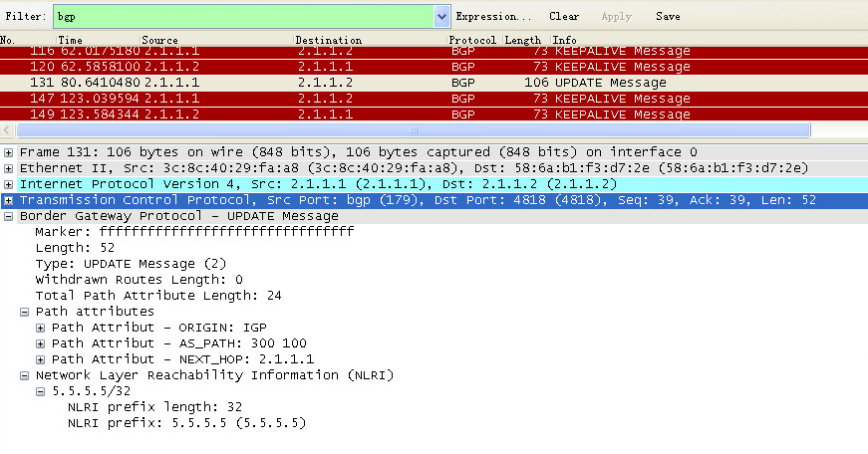
Task: Select the Path Attribut - ORIGIN: IGP line
Action: [x=158, y=328]
